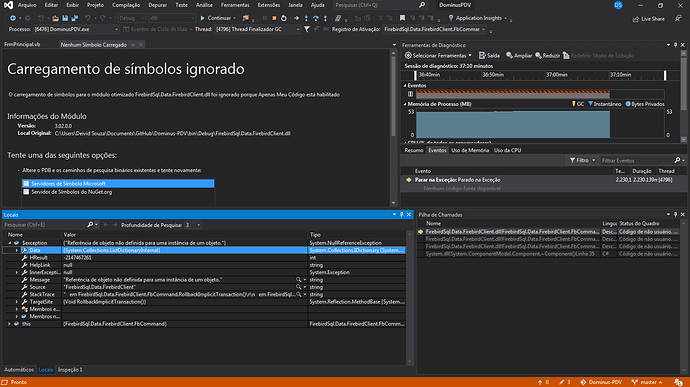Switch to Uso de Memória tab
This screenshot has width=690, height=387.
(470, 150)
